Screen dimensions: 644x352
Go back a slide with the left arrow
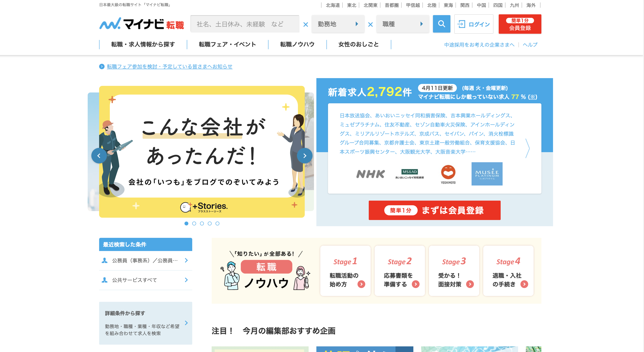point(99,155)
